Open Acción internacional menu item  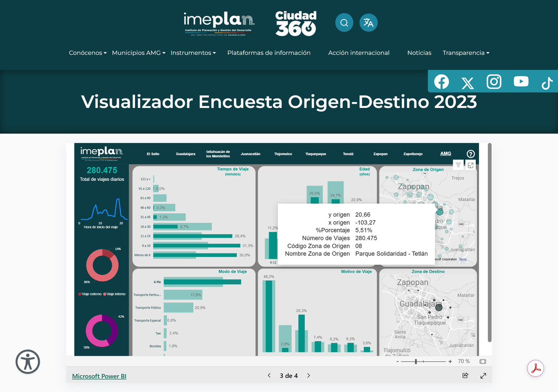click(x=359, y=53)
